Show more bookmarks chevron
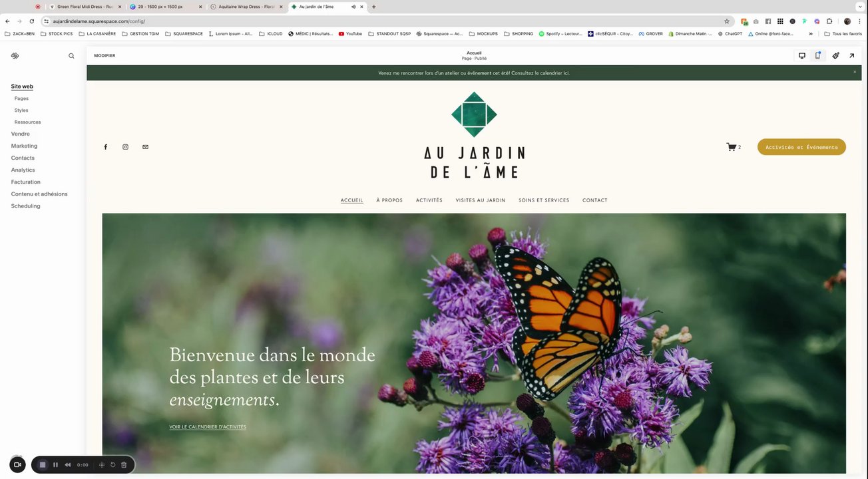The height and width of the screenshot is (479, 868). 811,33
